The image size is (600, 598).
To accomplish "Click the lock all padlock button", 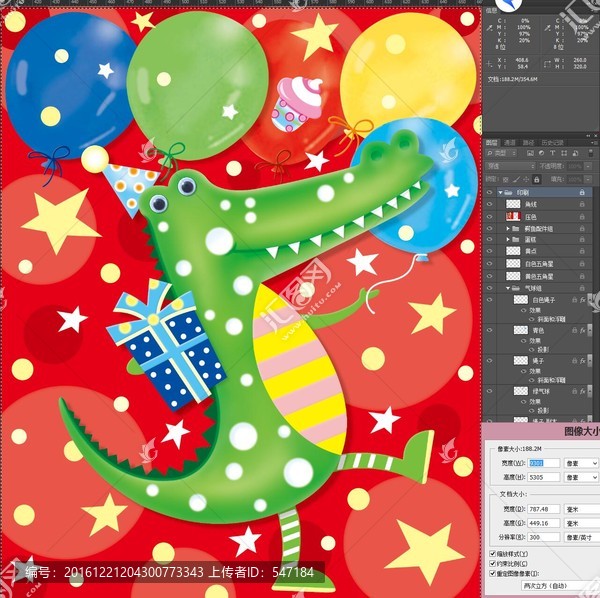I will click(x=536, y=179).
